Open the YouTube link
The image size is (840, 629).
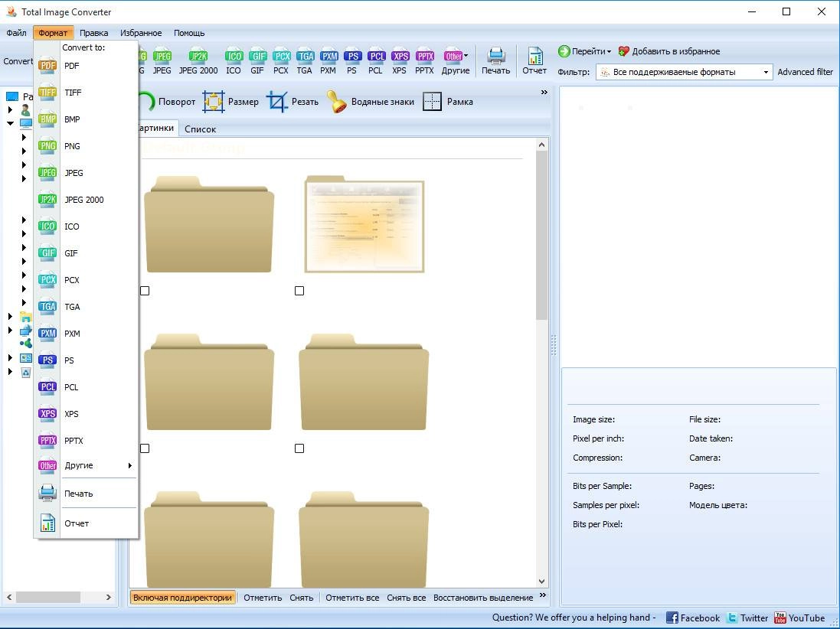coord(800,618)
